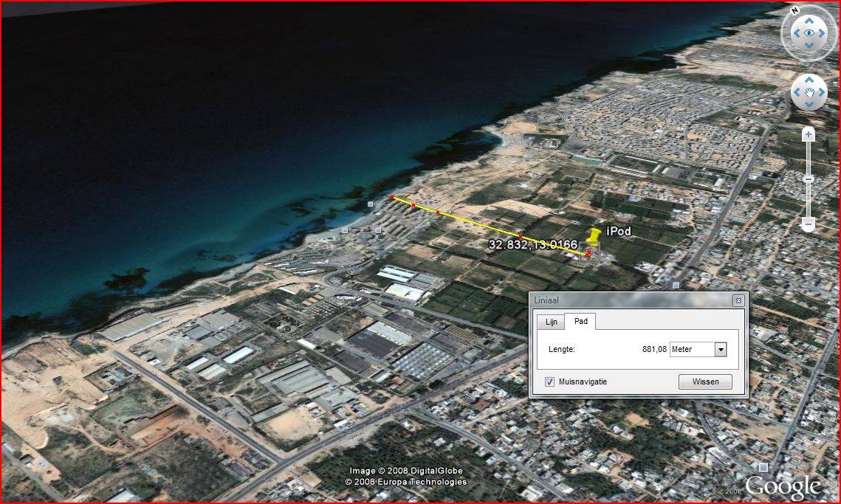
Task: Switch to the Lijn tab
Action: pyautogui.click(x=551, y=322)
